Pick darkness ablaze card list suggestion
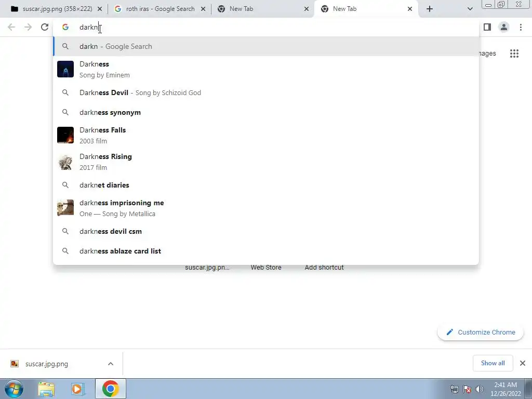 tap(266, 251)
